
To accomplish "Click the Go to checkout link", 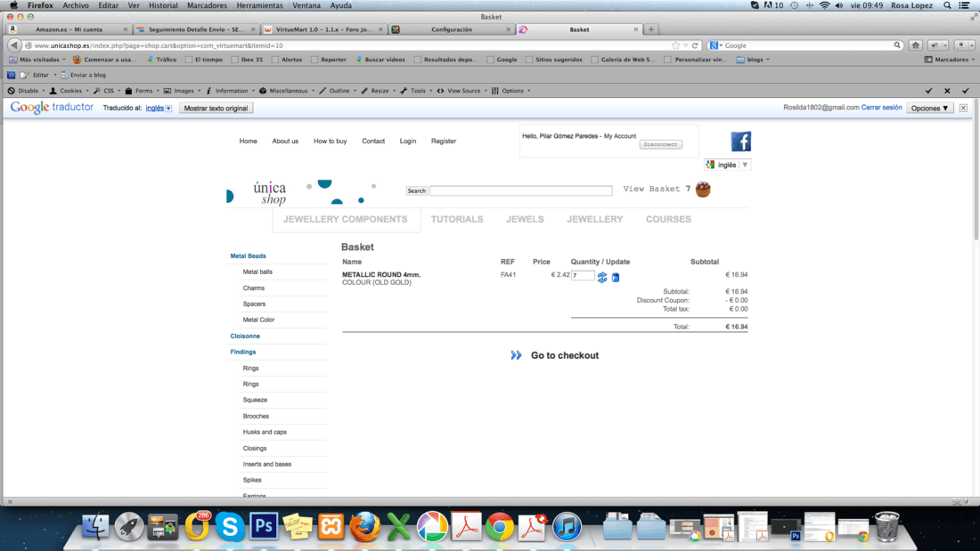I will (564, 355).
